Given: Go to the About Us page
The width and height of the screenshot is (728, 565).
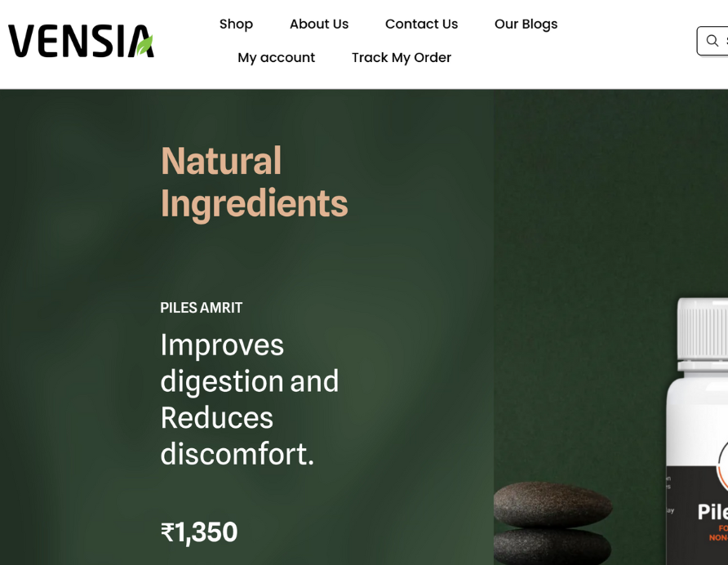Looking at the screenshot, I should tap(319, 24).
